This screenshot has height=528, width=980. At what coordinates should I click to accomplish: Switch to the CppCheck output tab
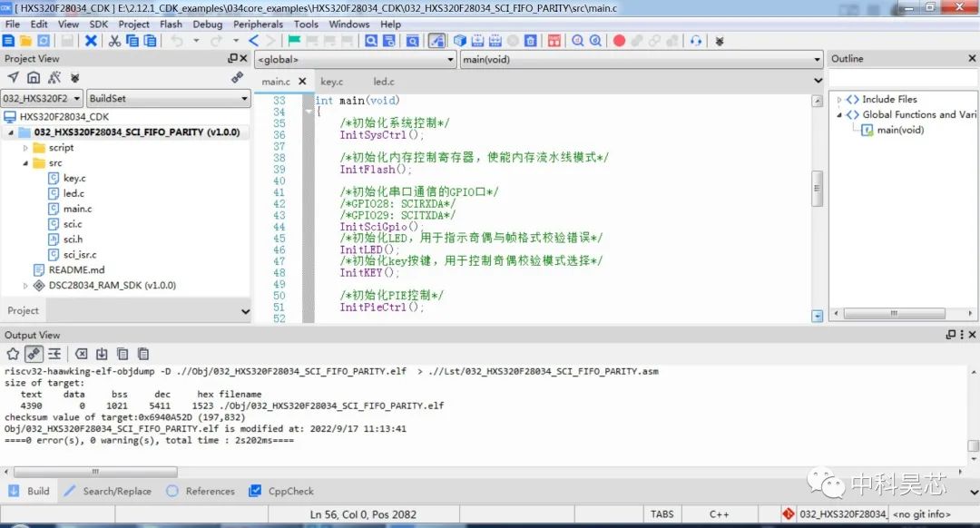click(x=282, y=491)
